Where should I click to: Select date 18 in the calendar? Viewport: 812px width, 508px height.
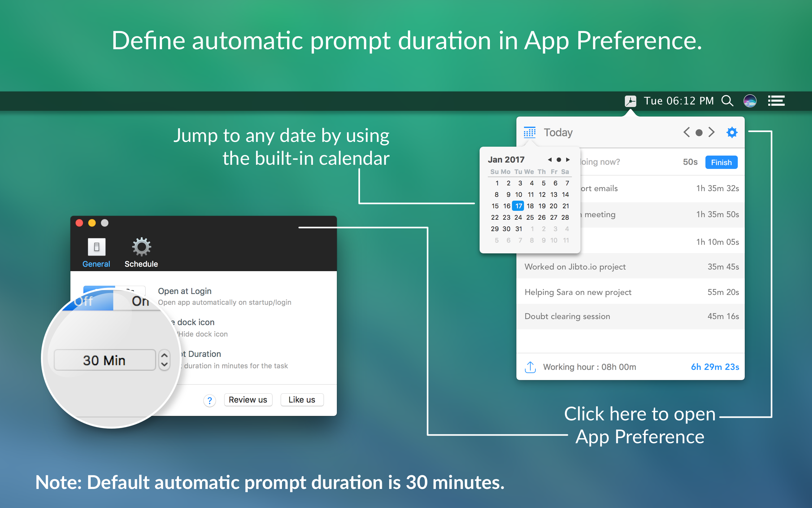(x=530, y=206)
